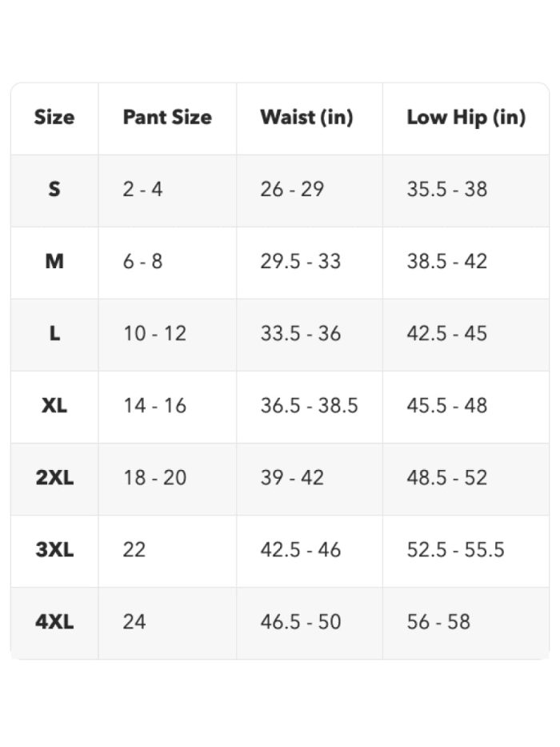This screenshot has width=560, height=747.
Task: Select the L size row label
Action: [x=54, y=334]
